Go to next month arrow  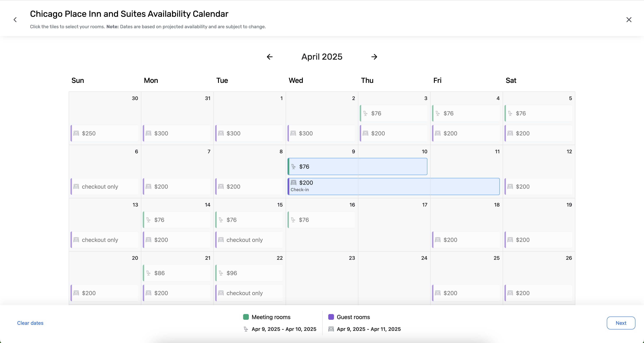[x=374, y=57]
